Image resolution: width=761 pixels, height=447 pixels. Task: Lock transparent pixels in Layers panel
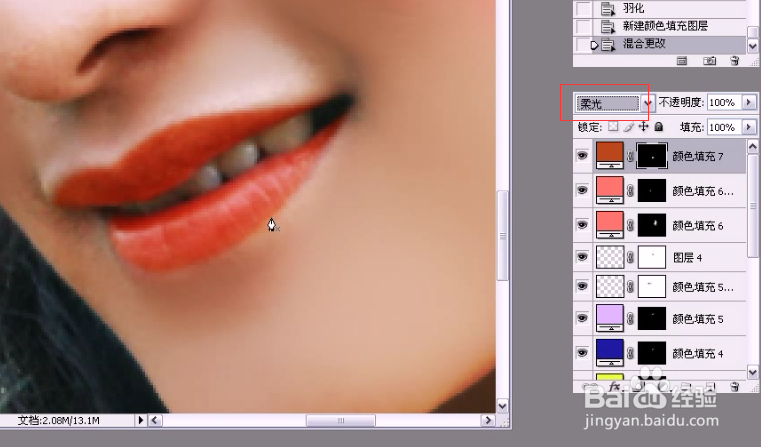tap(613, 127)
